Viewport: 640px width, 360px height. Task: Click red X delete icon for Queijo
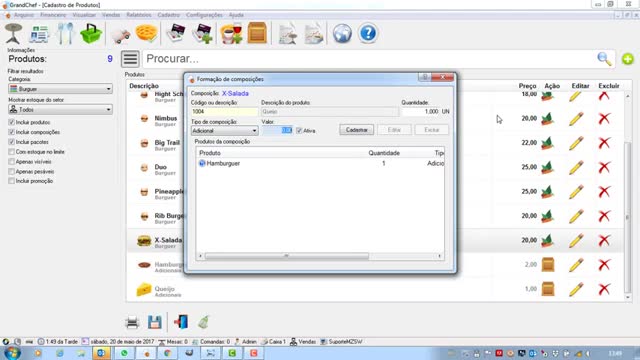(x=604, y=289)
